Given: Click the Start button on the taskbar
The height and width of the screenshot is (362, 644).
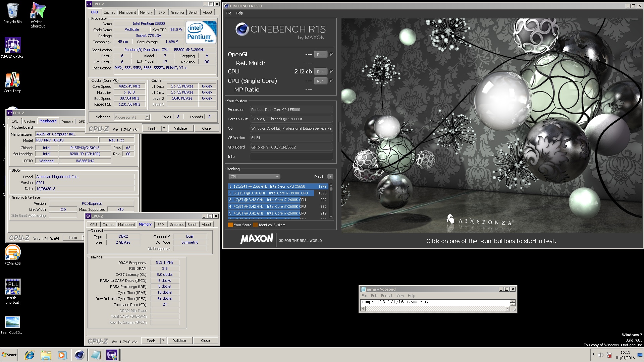Looking at the screenshot, I should (x=9, y=355).
